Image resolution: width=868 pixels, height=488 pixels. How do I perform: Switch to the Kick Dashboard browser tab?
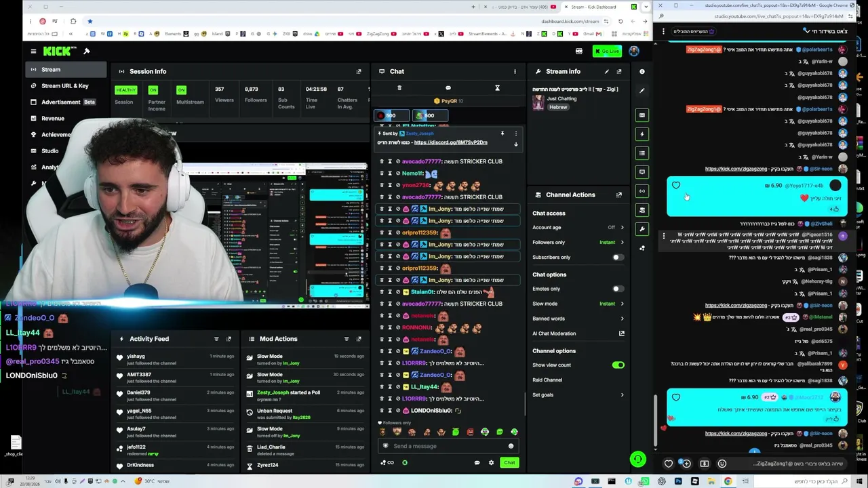pyautogui.click(x=598, y=7)
